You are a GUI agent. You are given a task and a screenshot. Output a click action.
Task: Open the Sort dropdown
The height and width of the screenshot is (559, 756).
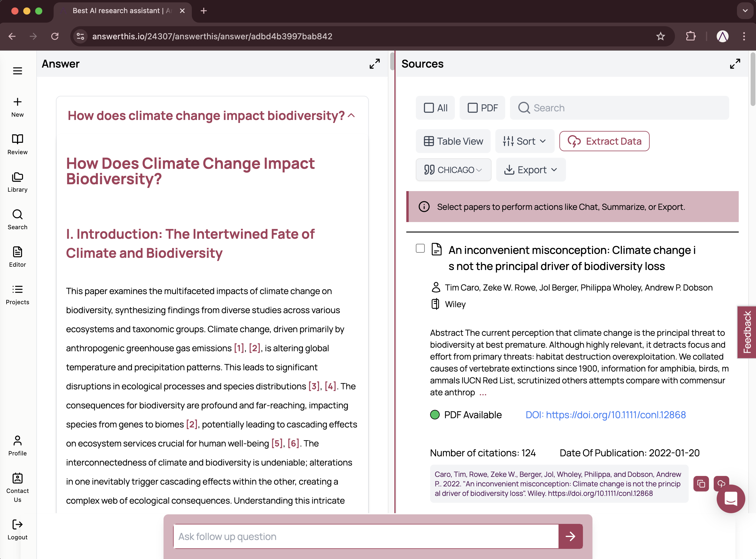pos(524,141)
